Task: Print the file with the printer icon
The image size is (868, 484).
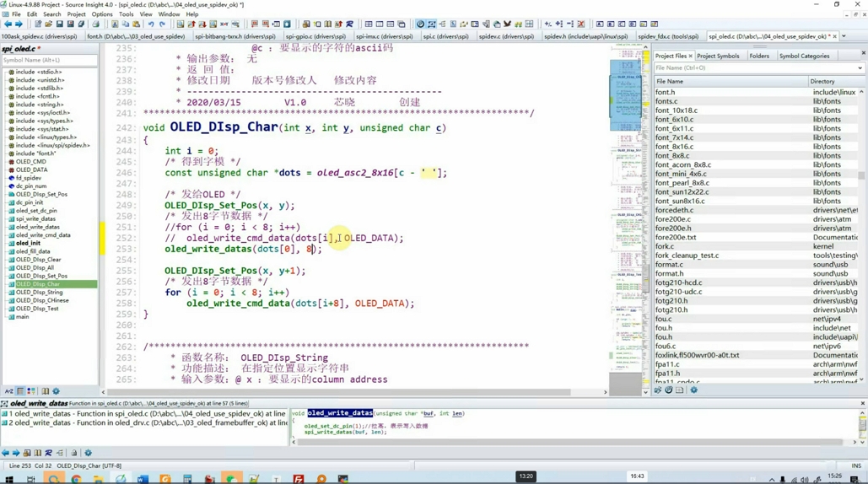Action: [x=96, y=24]
